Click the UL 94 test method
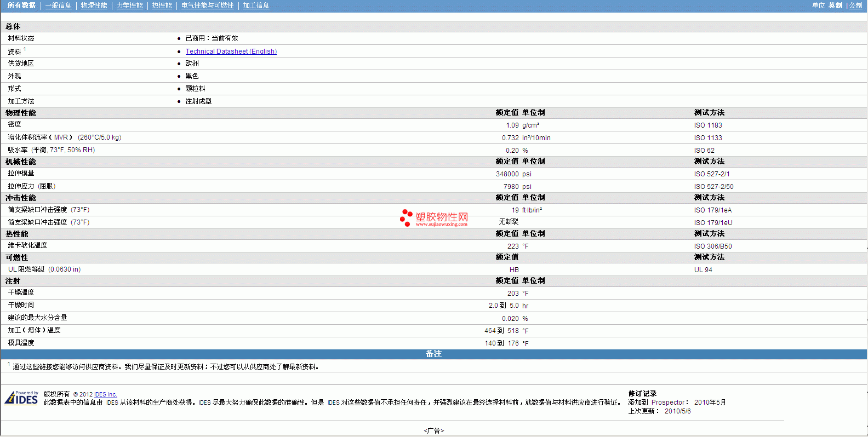868x437 pixels. click(x=703, y=270)
